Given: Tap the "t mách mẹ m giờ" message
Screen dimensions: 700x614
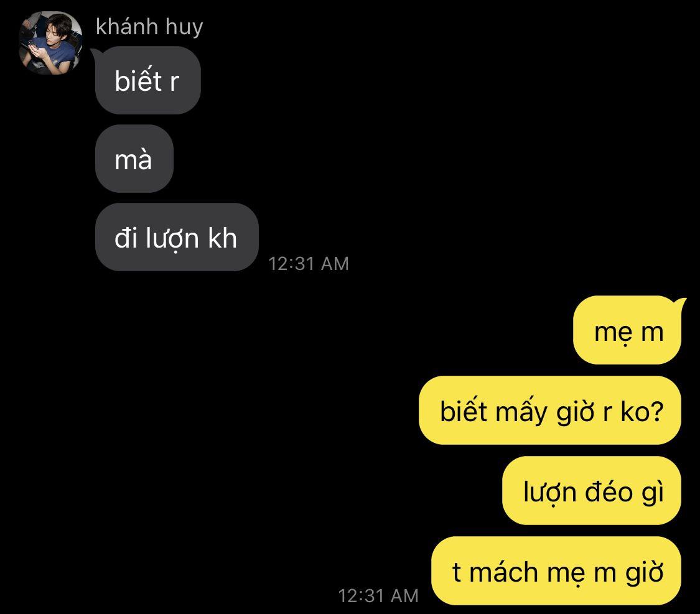Looking at the screenshot, I should pos(556,570).
